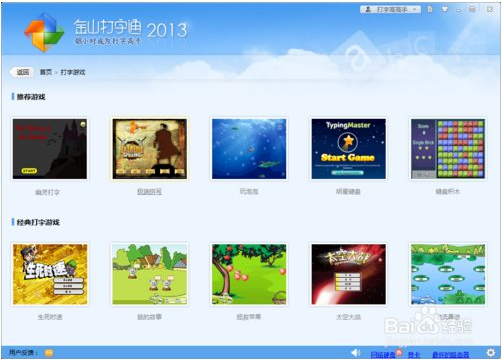Open the underwater bubbles game thumbnail

pyautogui.click(x=249, y=149)
